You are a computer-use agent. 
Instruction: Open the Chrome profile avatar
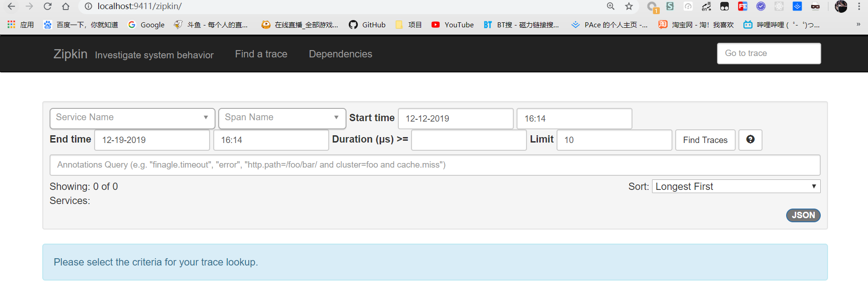pyautogui.click(x=841, y=6)
